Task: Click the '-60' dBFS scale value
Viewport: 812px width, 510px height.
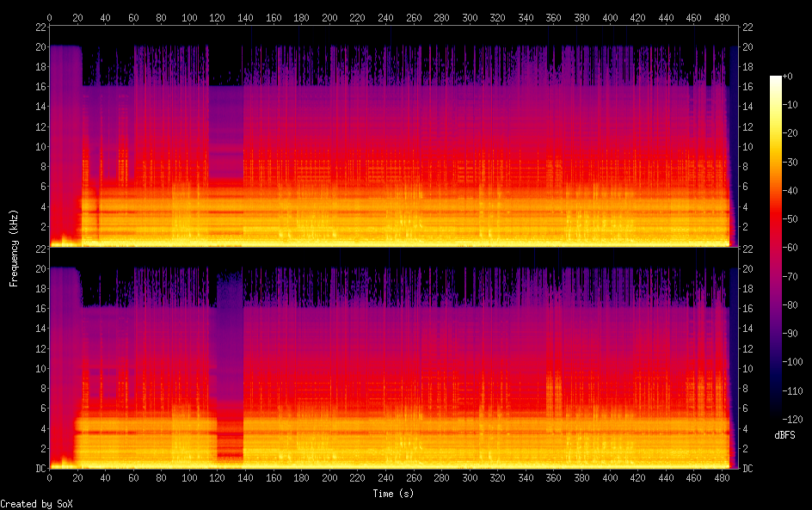Action: tap(790, 248)
